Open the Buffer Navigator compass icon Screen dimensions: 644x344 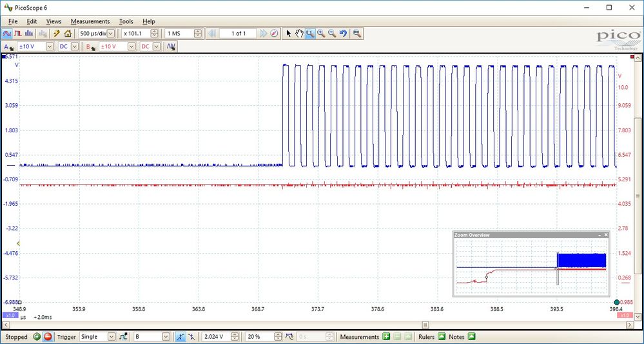click(x=275, y=34)
